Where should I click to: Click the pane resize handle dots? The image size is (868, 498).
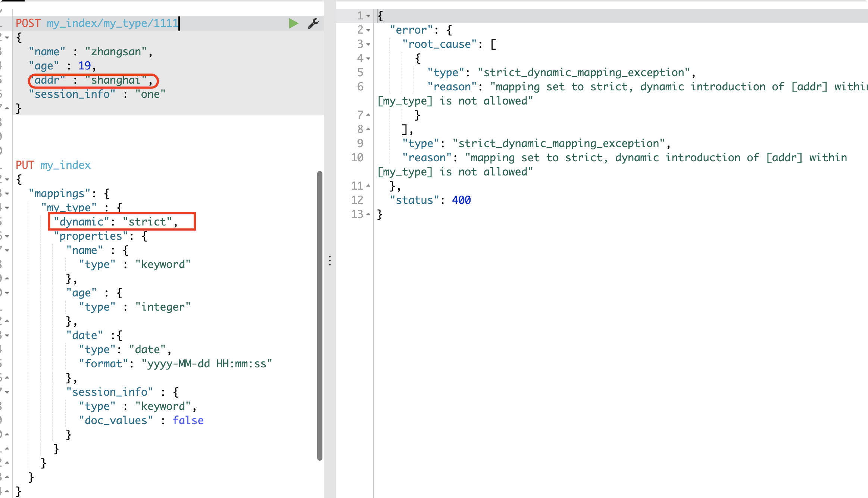tap(330, 261)
